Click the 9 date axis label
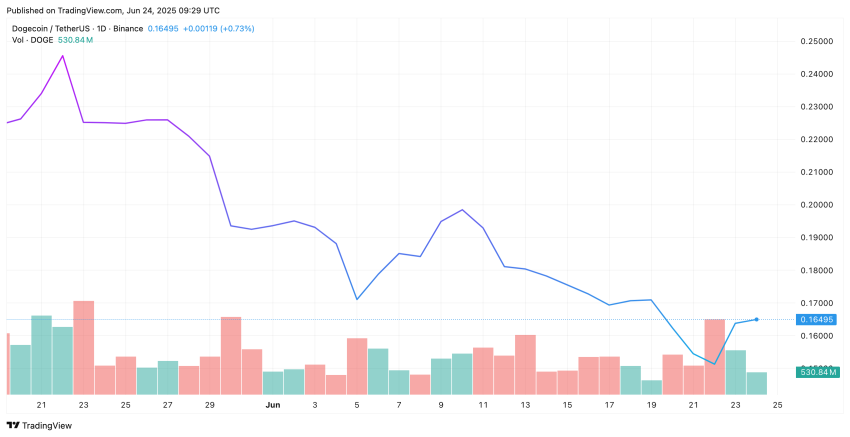850x437 pixels. coord(441,404)
